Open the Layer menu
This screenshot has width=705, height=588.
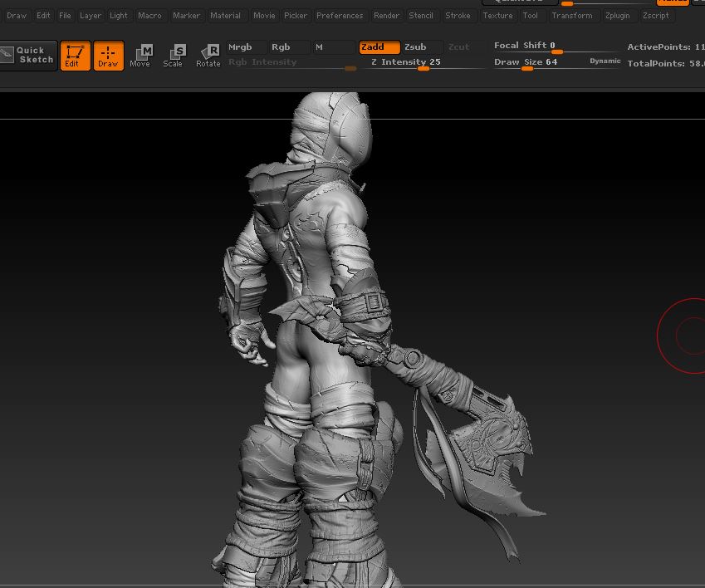tap(91, 16)
